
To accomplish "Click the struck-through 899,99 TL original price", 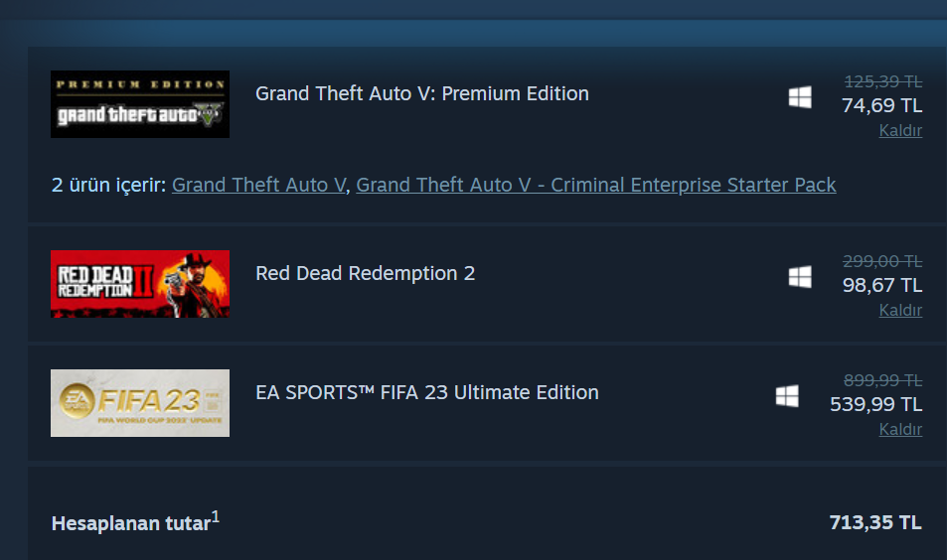I will point(882,379).
